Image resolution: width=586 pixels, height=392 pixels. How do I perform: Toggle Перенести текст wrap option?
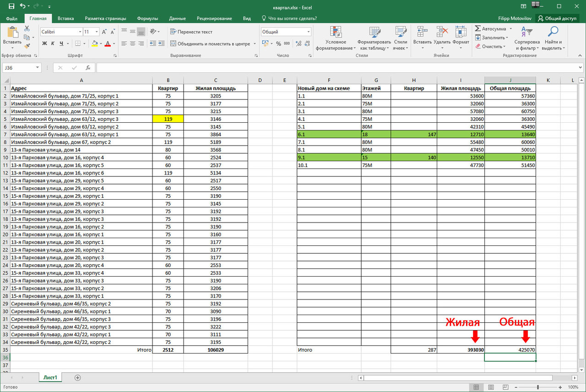191,32
